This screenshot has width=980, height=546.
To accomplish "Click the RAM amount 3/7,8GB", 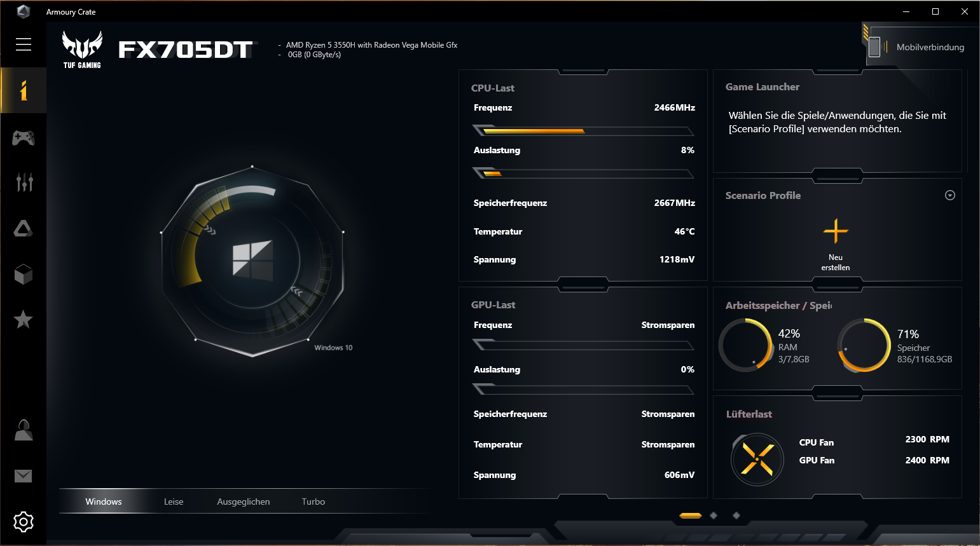I will pyautogui.click(x=794, y=360).
